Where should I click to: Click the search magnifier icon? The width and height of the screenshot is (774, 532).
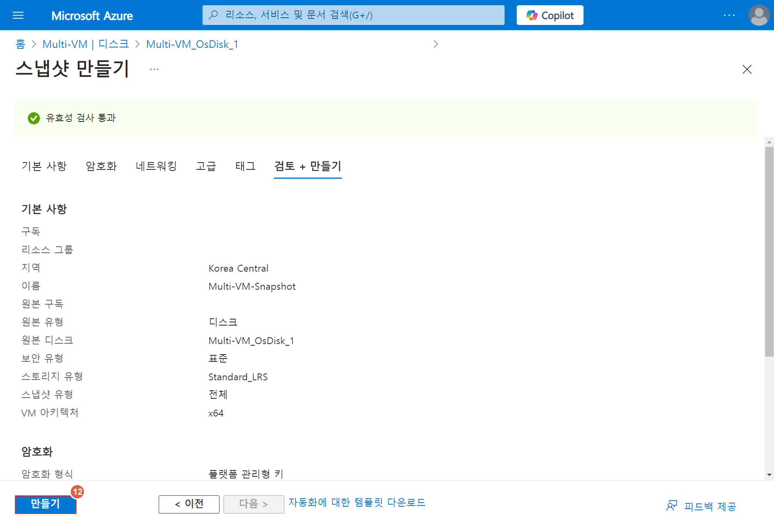pos(213,15)
